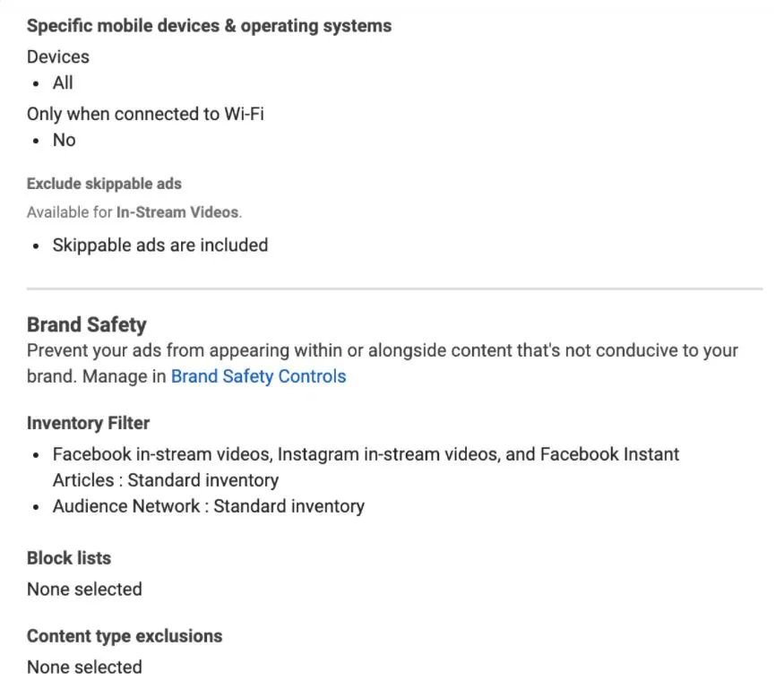
Task: Select the Skippable ads are included item
Action: point(159,245)
